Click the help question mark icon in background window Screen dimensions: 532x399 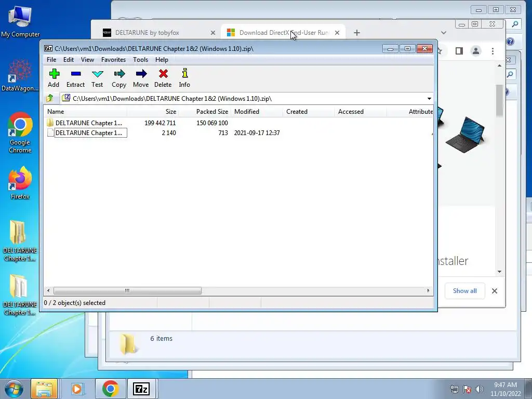tap(510, 42)
